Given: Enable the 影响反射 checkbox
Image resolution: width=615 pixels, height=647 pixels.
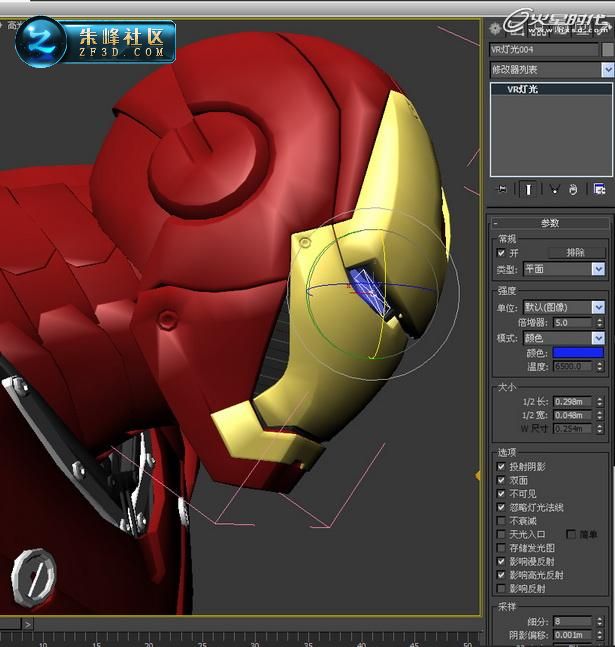Looking at the screenshot, I should [x=501, y=588].
